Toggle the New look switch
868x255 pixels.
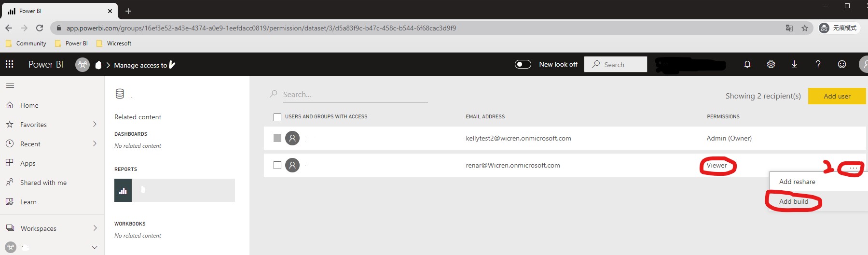pyautogui.click(x=523, y=64)
